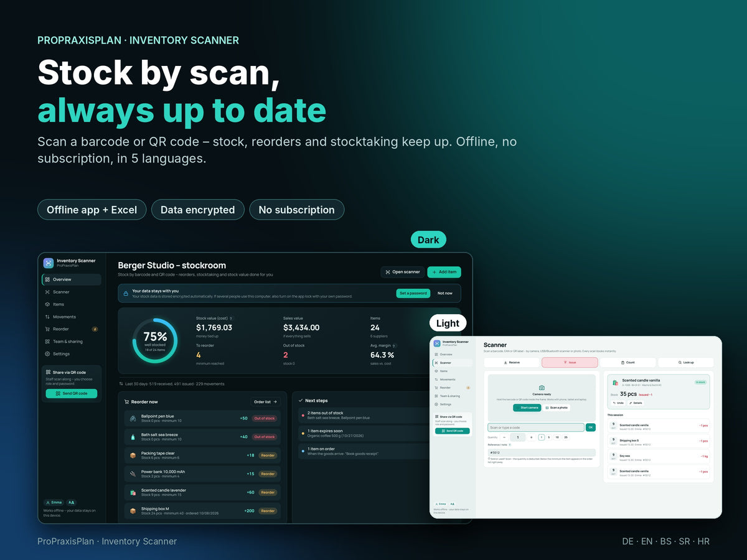
Task: Switch to the Receive tab in Scanner
Action: [512, 362]
